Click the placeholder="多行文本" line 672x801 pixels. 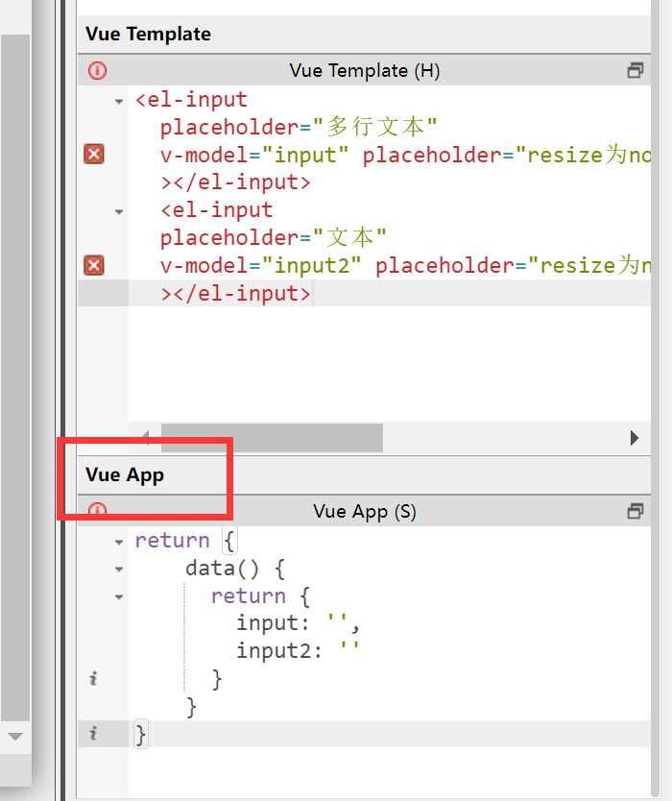[x=299, y=127]
